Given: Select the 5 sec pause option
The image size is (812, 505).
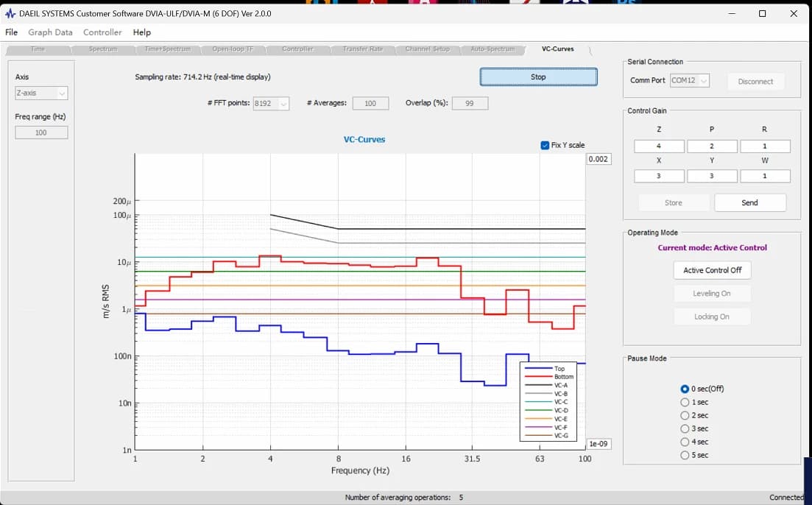Looking at the screenshot, I should 685,455.
